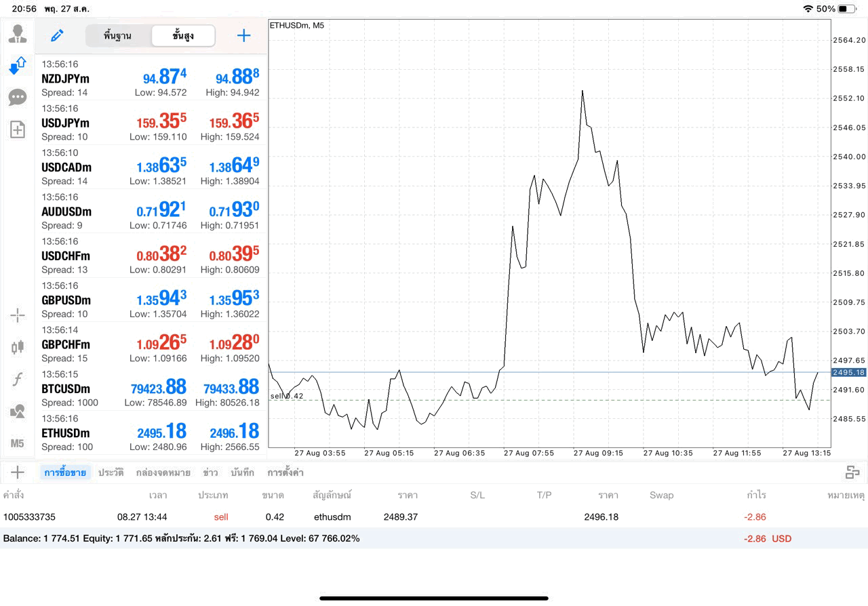Open the M5 timeframe selector
Viewport: 868px width, 606px height.
coord(18,443)
